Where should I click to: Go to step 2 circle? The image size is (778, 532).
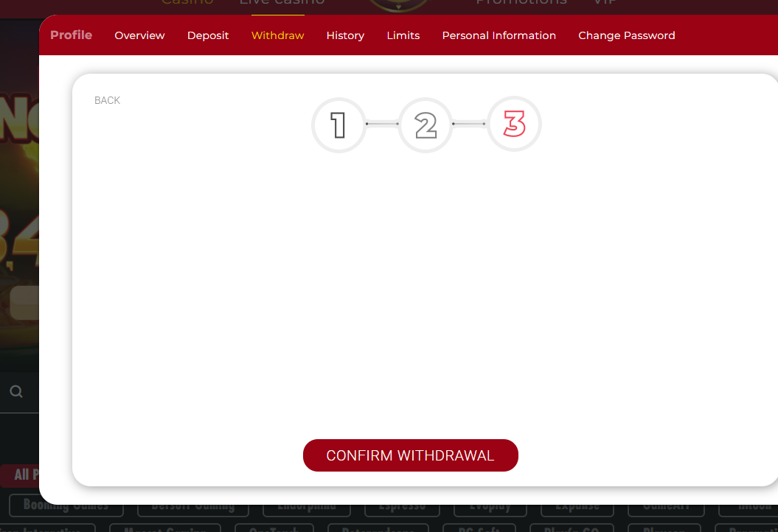426,125
